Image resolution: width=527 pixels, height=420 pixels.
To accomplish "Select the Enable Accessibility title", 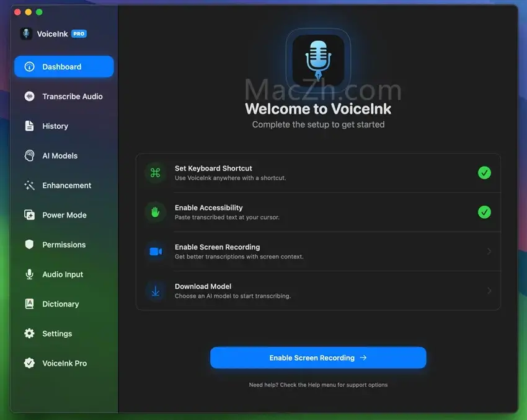I will pyautogui.click(x=208, y=208).
